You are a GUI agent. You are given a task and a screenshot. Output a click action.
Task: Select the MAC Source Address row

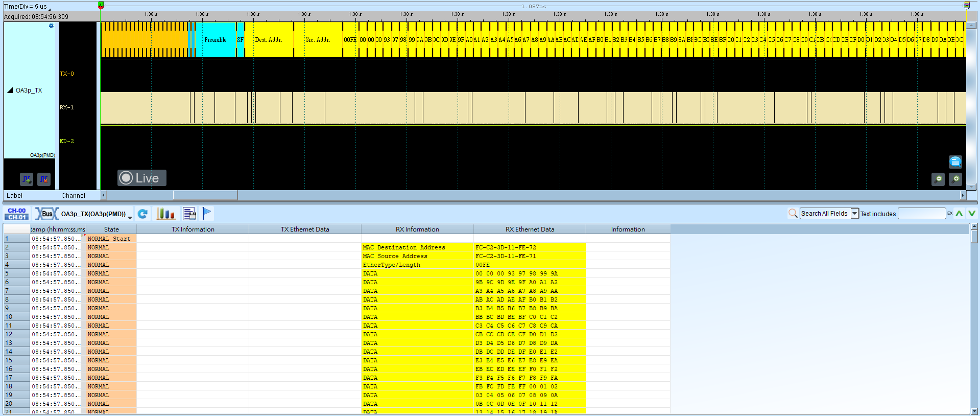coord(337,256)
